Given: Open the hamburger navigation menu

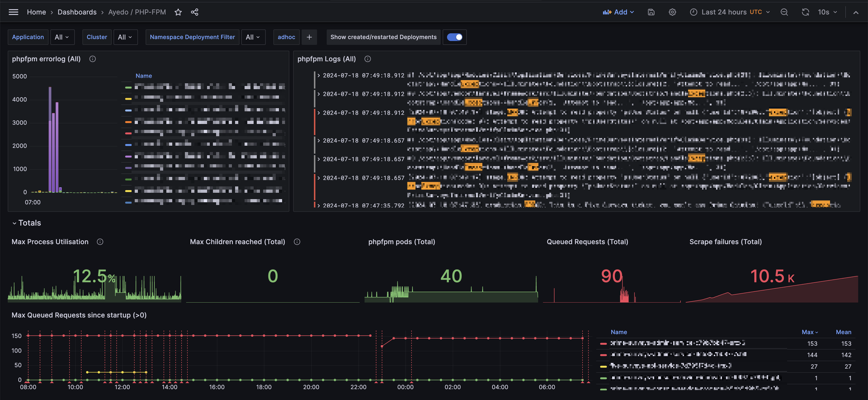Looking at the screenshot, I should coord(14,12).
